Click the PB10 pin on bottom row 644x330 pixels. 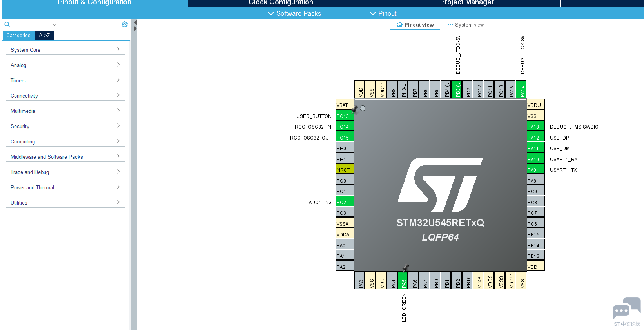click(468, 280)
